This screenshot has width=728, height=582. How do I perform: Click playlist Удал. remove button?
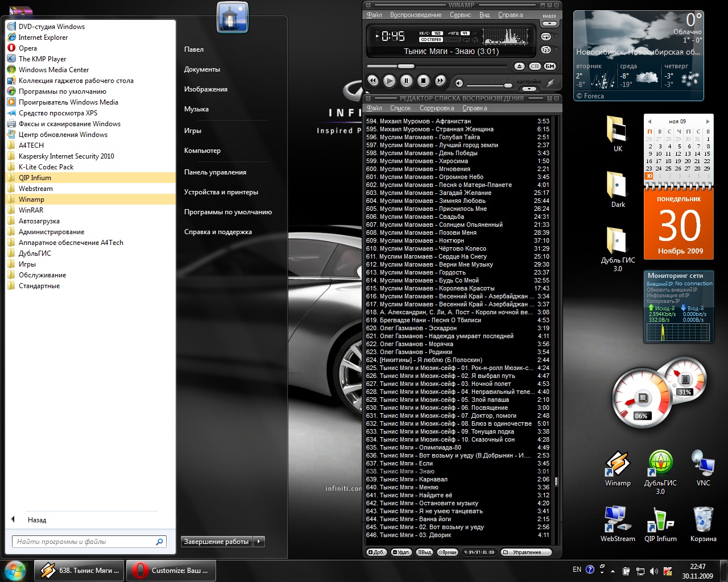[x=401, y=552]
